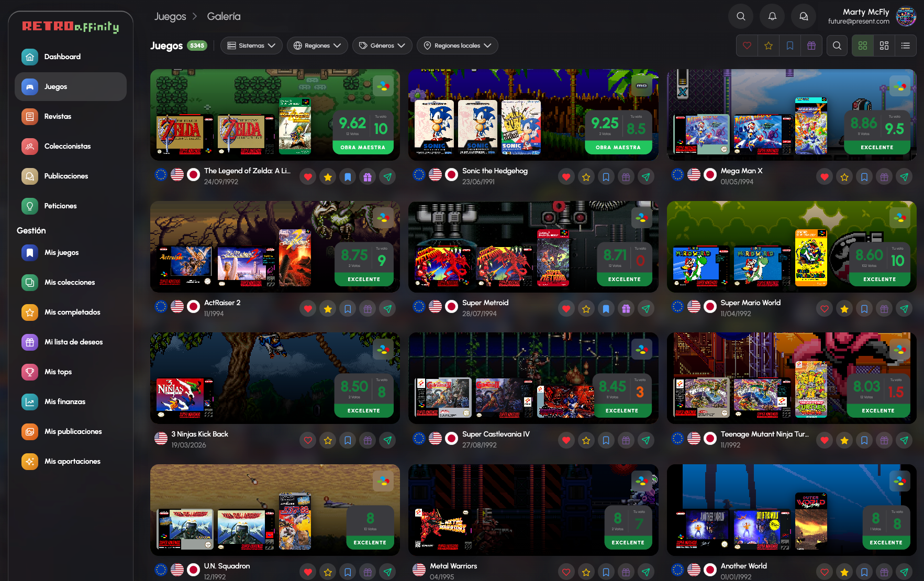Share The Legend of Zelda via send icon
Image resolution: width=924 pixels, height=581 pixels.
click(387, 177)
